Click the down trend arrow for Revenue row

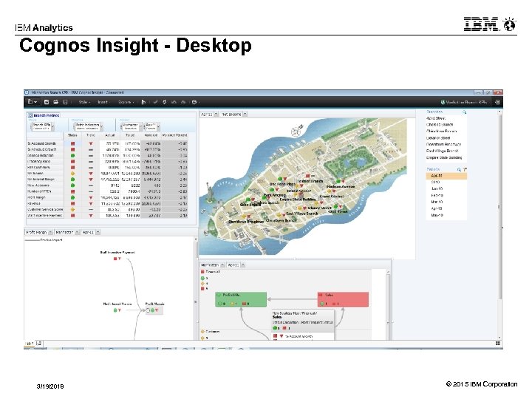point(91,204)
